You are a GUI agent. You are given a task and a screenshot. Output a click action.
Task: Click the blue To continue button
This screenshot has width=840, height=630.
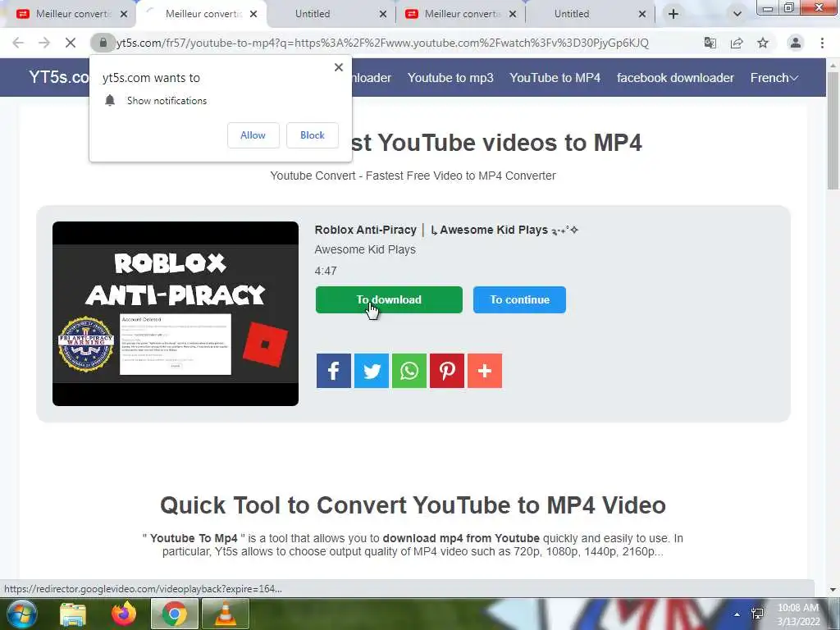[x=519, y=300]
